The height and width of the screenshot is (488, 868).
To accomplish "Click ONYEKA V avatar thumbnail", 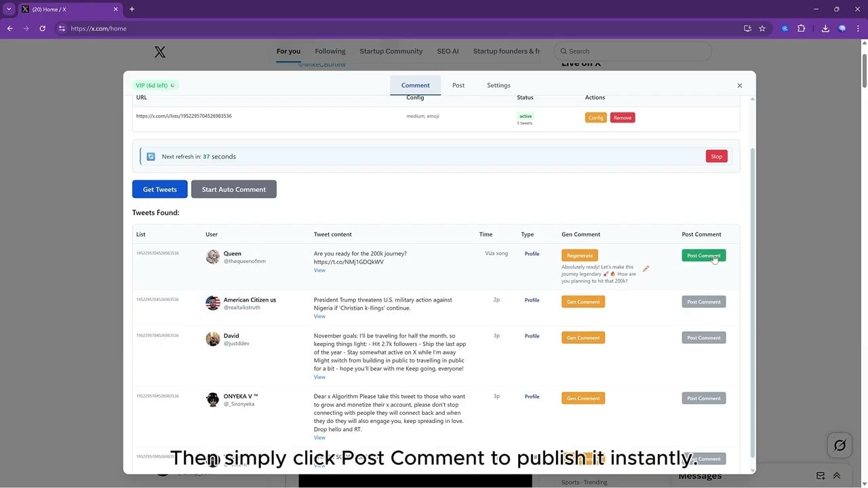I will point(213,399).
